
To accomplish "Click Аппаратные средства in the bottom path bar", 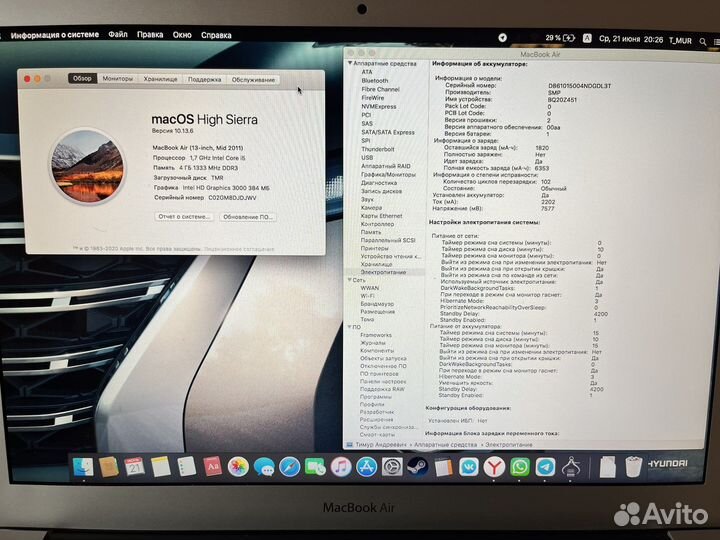I will pyautogui.click(x=445, y=444).
